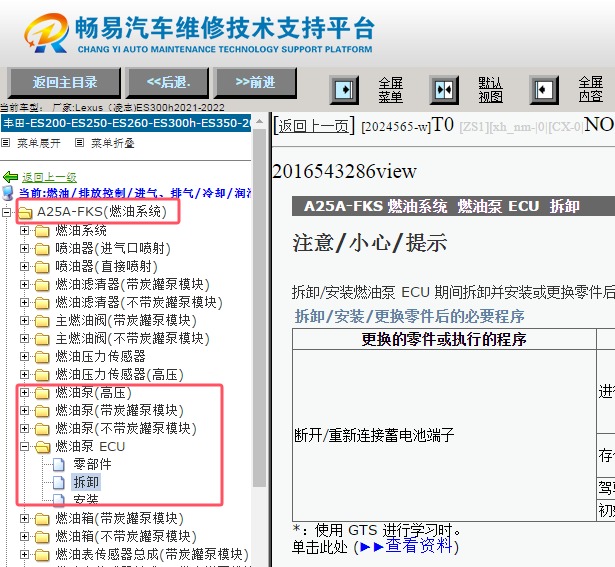The height and width of the screenshot is (567, 615).
Task: Open 返回上一级 link
Action: click(49, 177)
